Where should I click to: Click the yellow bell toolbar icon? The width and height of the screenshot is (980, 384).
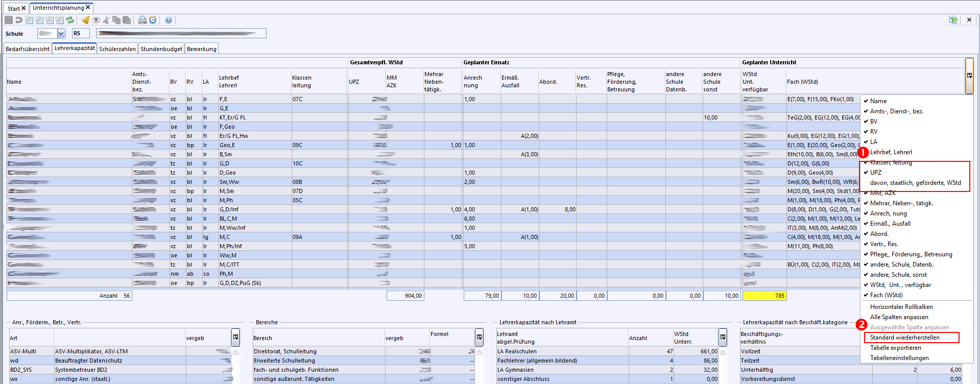[85, 20]
